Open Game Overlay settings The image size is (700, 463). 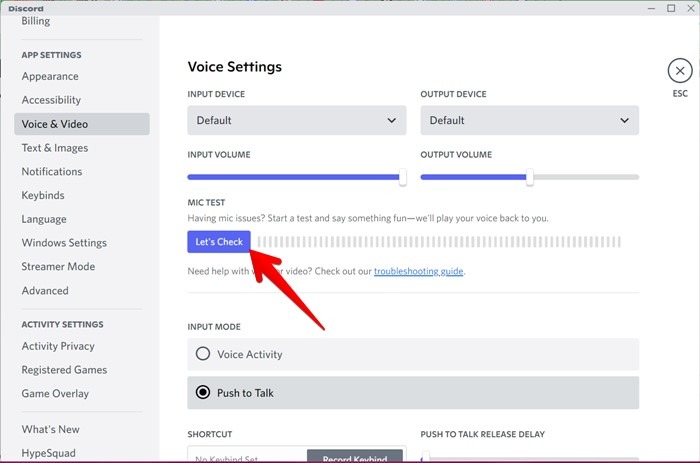point(55,393)
